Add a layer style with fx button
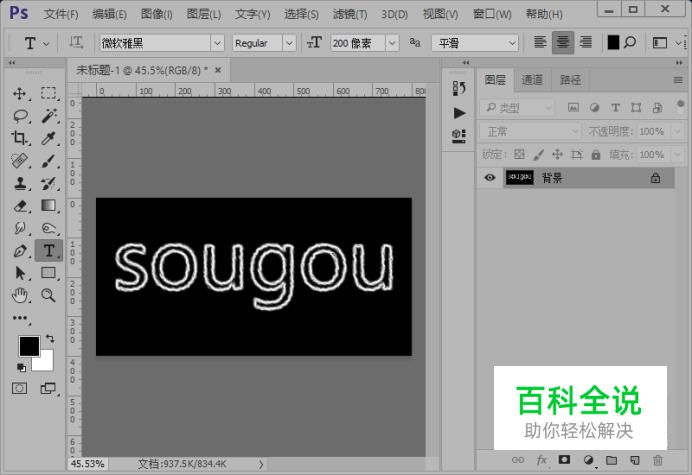The image size is (692, 475). point(542,460)
